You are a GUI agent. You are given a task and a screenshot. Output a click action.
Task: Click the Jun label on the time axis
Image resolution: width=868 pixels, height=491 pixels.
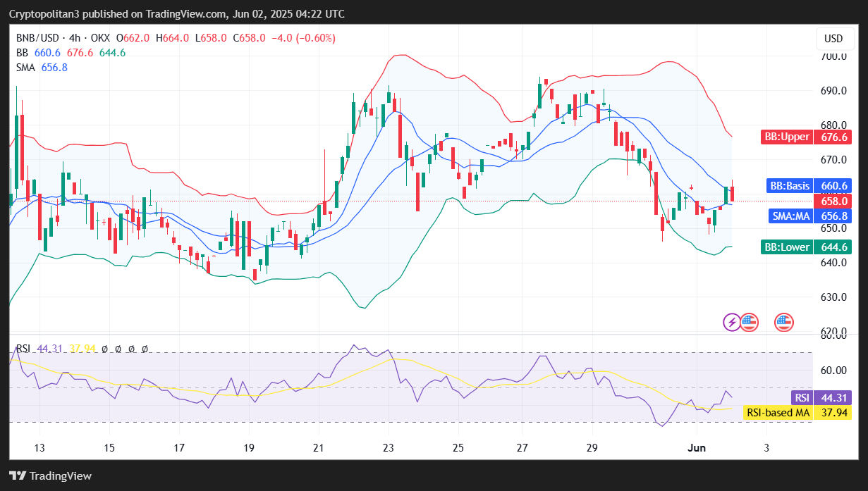(x=697, y=448)
